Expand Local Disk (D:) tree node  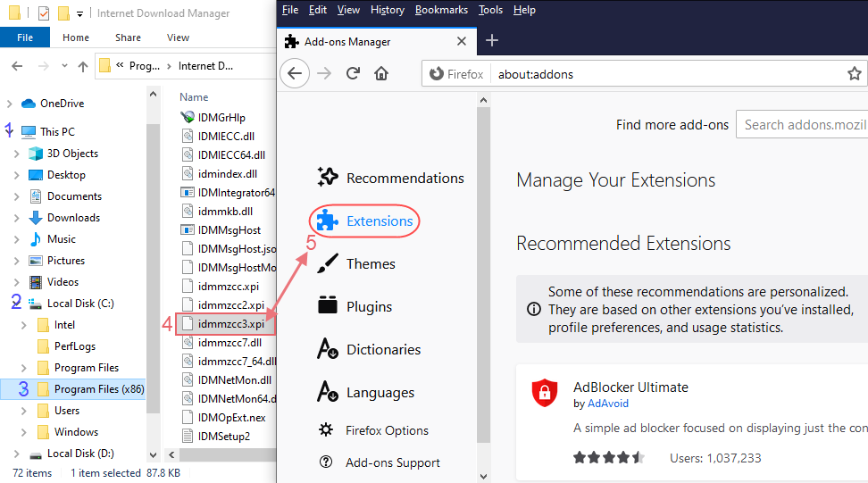coord(17,454)
